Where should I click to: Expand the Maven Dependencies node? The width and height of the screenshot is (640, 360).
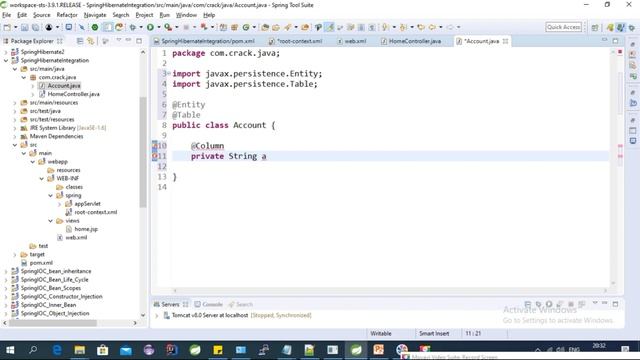click(x=15, y=136)
